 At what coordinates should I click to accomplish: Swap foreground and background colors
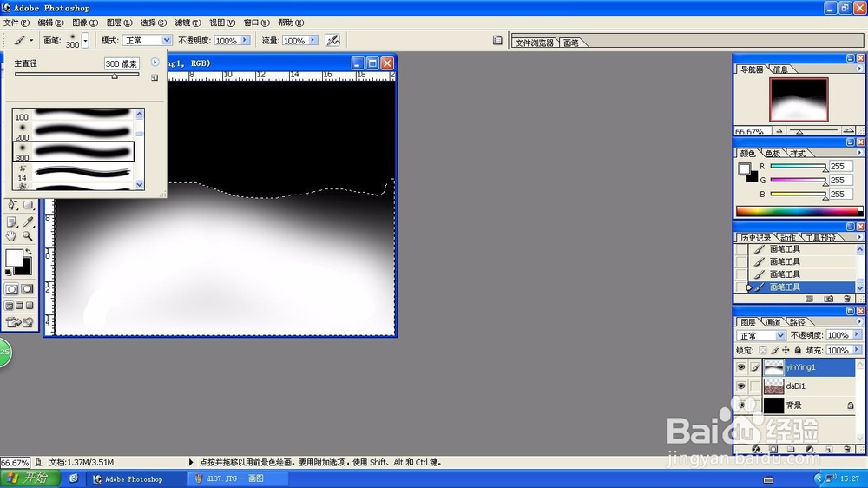[29, 252]
